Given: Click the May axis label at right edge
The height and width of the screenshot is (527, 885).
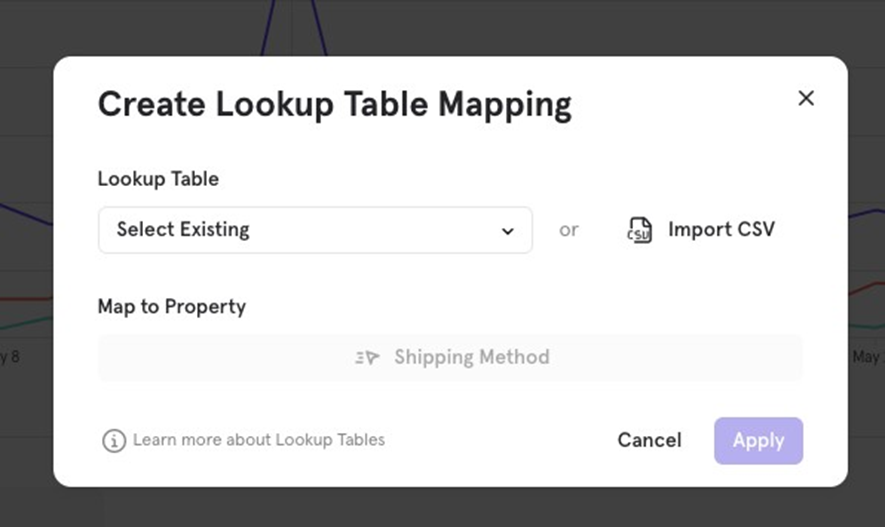Looking at the screenshot, I should pos(867,357).
